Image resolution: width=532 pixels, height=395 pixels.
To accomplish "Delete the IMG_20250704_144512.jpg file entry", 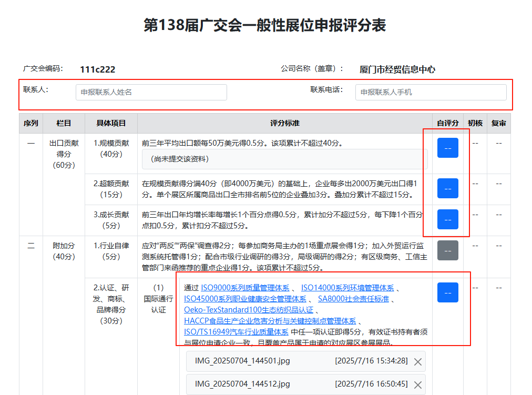I will 418,385.
